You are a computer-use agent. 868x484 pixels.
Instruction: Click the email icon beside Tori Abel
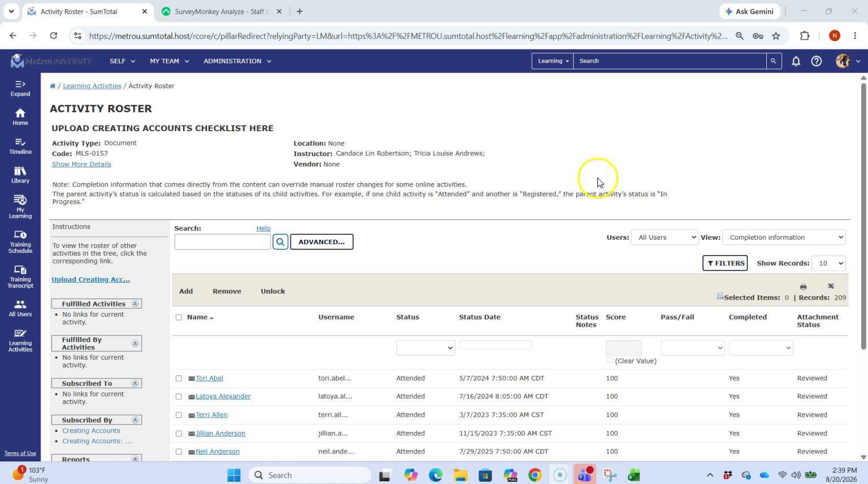(x=192, y=379)
